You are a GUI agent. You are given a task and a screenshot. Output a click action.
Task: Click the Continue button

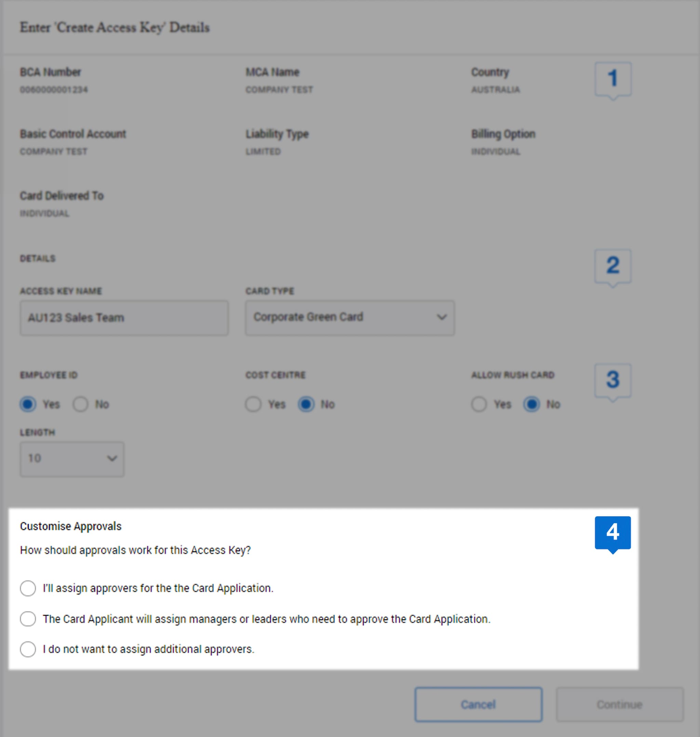620,704
